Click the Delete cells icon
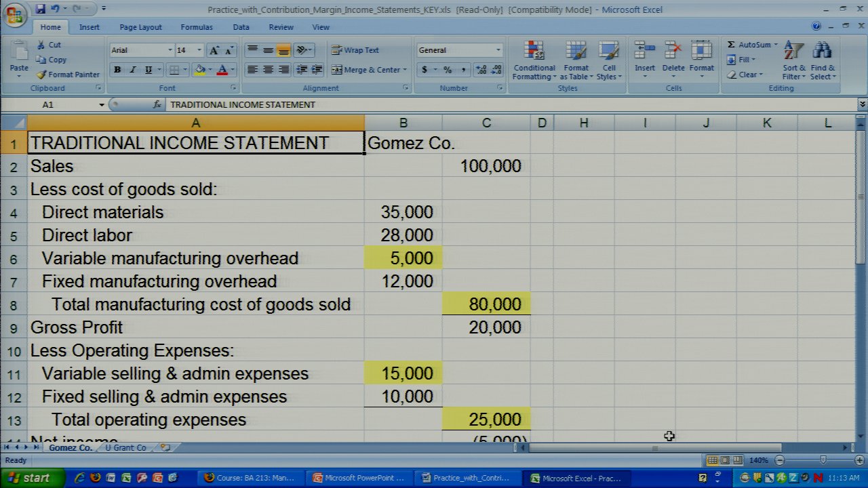This screenshot has width=868, height=488. point(673,56)
